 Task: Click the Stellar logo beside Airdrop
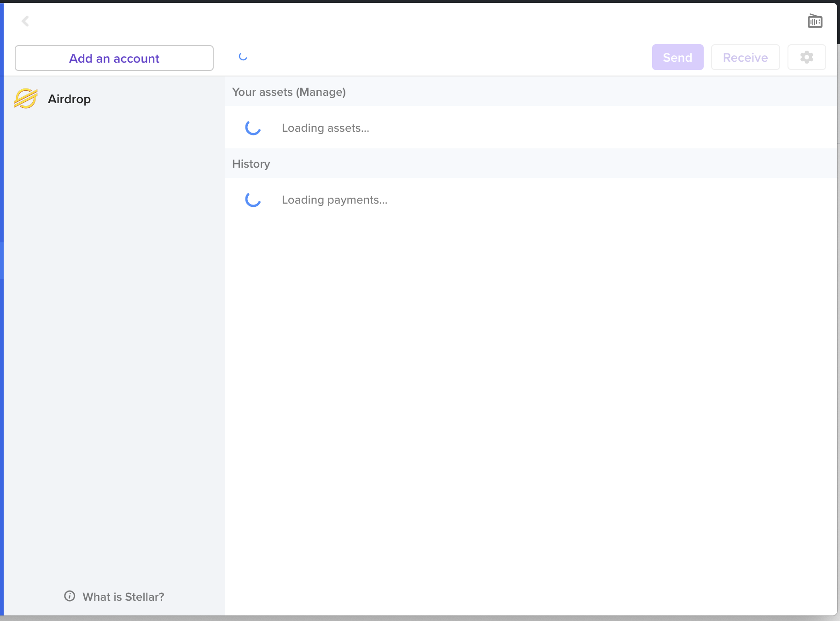(x=25, y=98)
